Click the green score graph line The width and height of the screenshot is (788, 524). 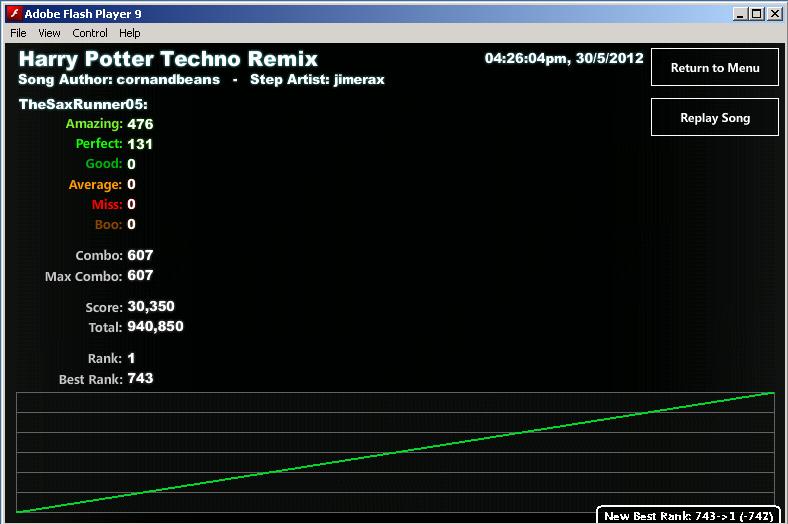[395, 452]
